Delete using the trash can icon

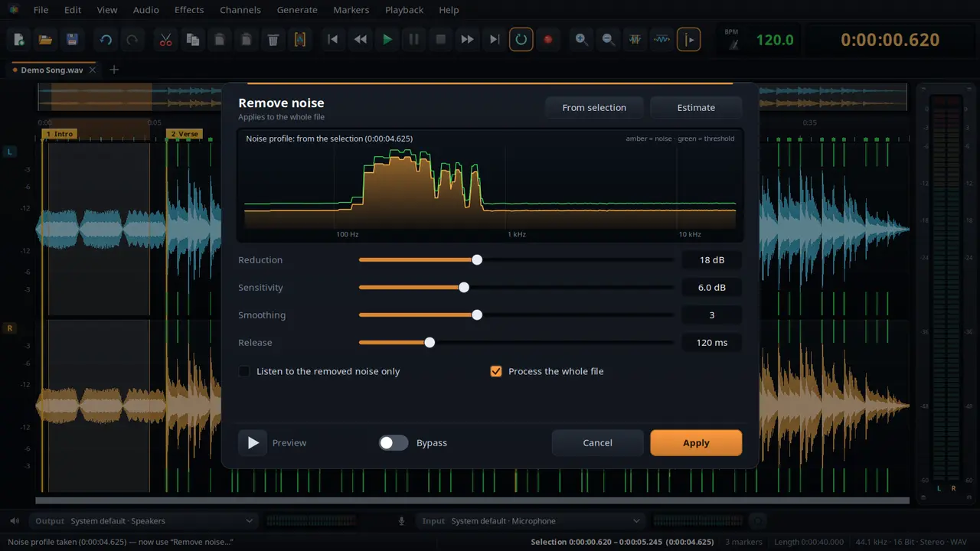click(x=273, y=40)
